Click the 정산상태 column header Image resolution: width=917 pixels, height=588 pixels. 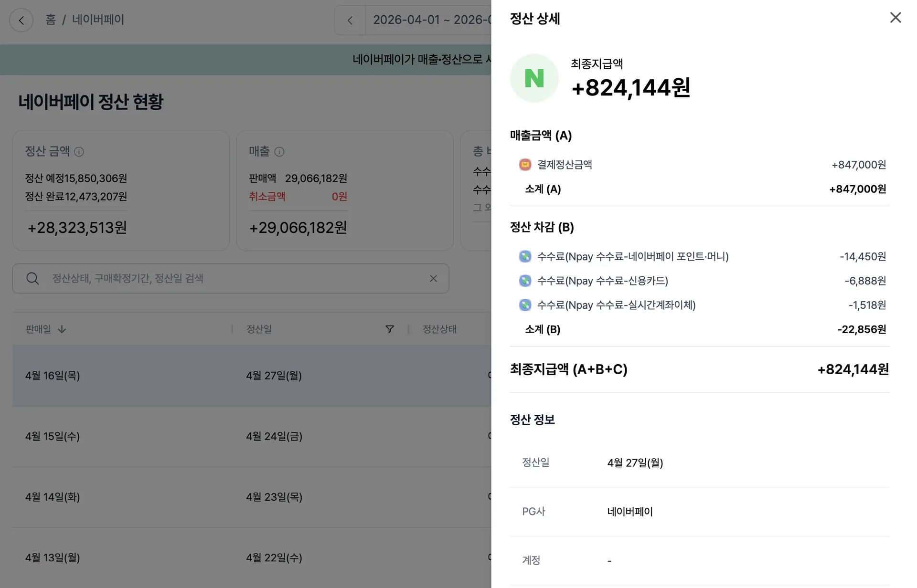439,329
